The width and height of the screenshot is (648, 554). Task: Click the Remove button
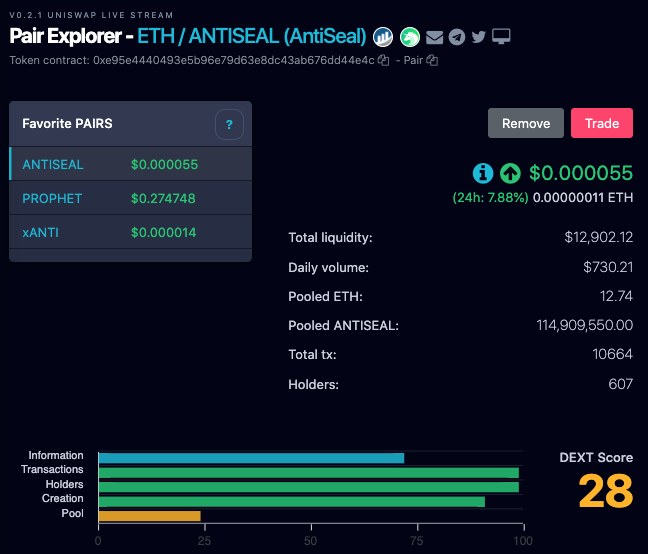pyautogui.click(x=526, y=123)
